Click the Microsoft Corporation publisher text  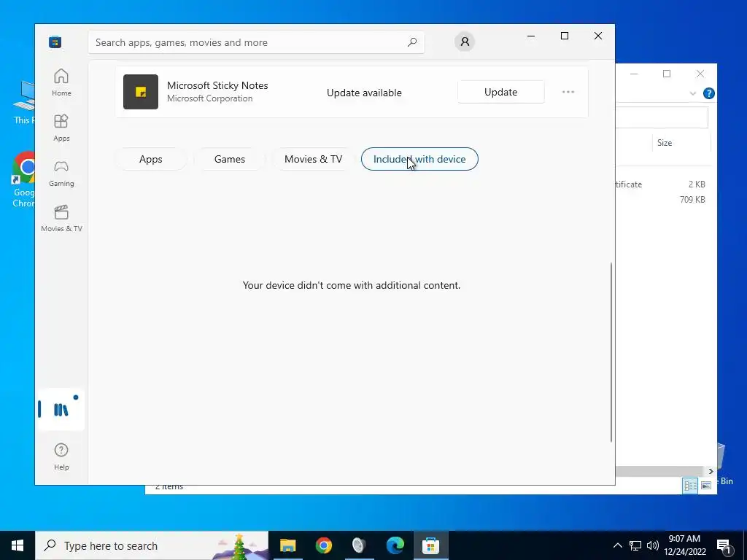(209, 98)
